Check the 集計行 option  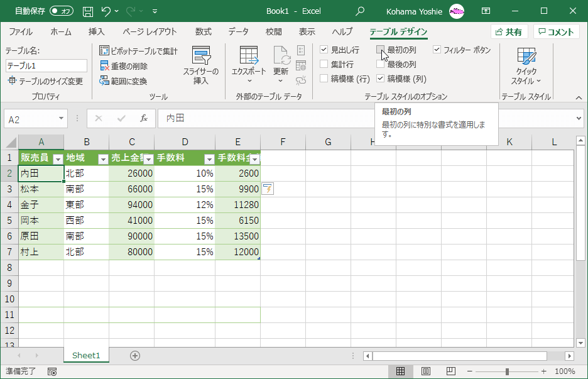tap(325, 62)
